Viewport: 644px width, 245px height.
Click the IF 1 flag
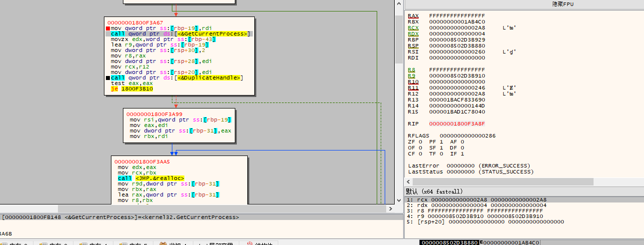[457, 154]
